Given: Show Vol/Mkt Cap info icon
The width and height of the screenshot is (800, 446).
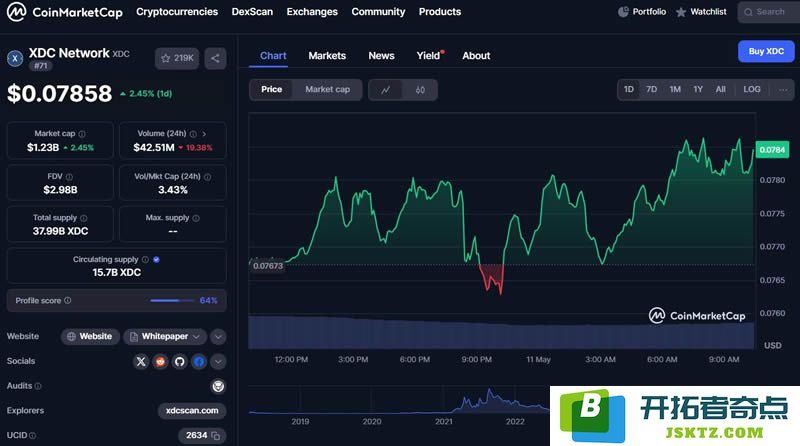Looking at the screenshot, I should point(208,177).
